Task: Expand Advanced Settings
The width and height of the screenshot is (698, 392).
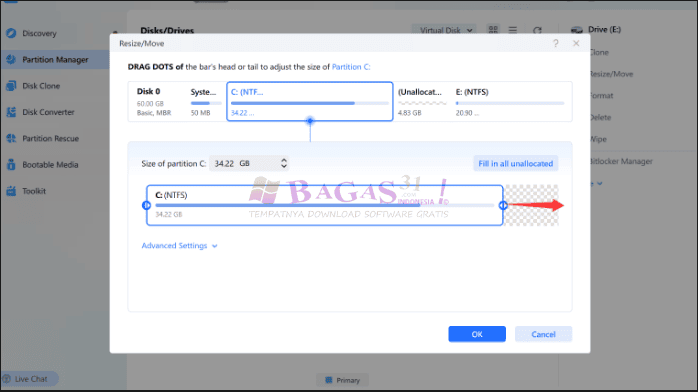Action: point(179,246)
